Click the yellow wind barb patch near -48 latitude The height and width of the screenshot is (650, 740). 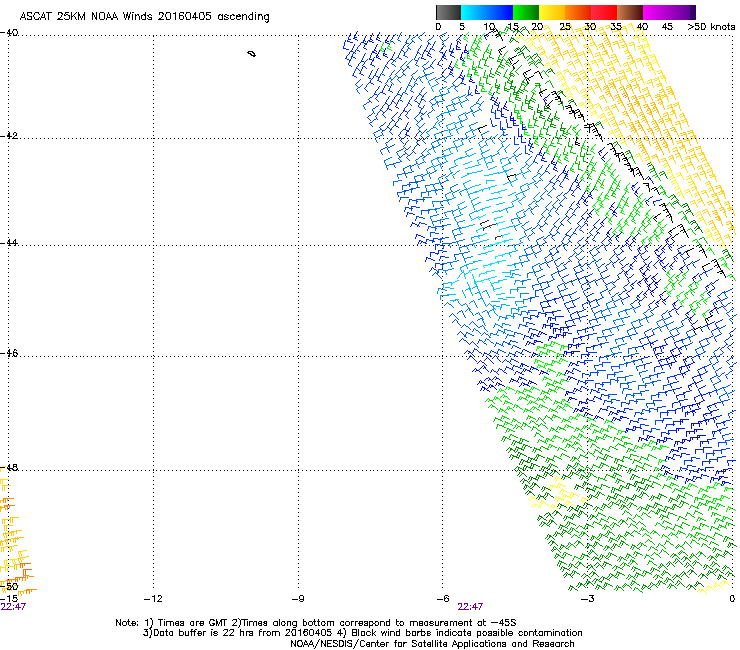pyautogui.click(x=557, y=495)
